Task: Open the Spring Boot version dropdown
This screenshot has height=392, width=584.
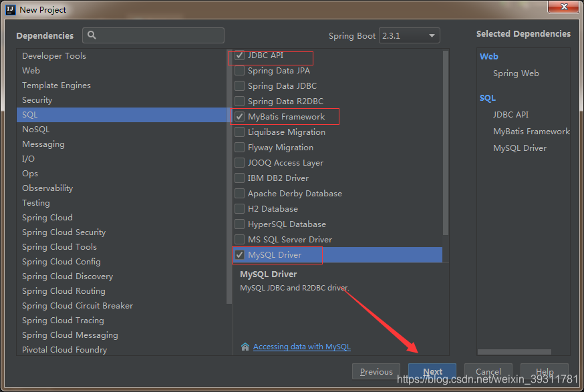Action: click(x=410, y=36)
